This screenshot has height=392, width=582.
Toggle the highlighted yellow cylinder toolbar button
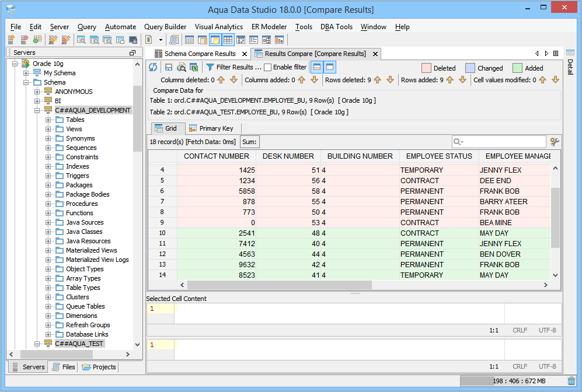click(215, 40)
